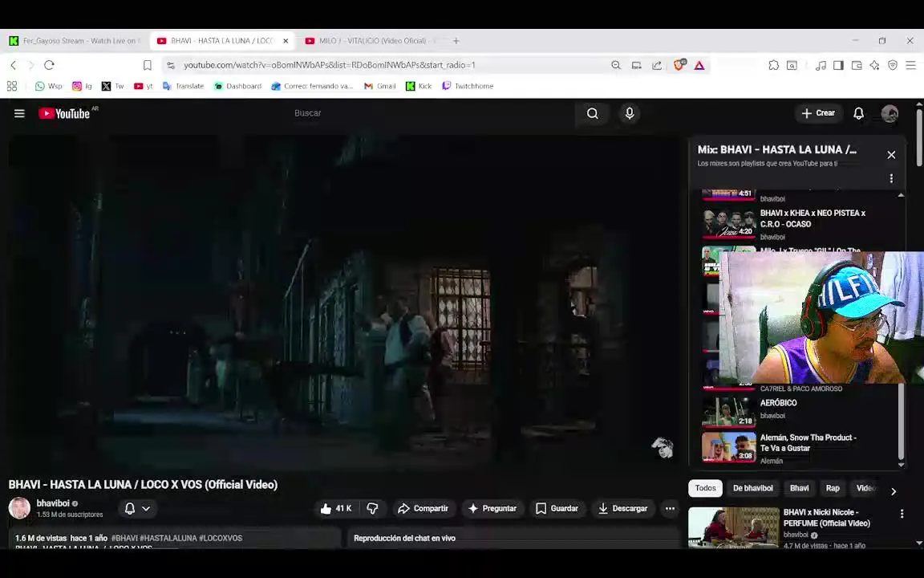Switch to Fer_Gayoso Stream Kick tab
Screen dimensions: 924x578
point(75,41)
